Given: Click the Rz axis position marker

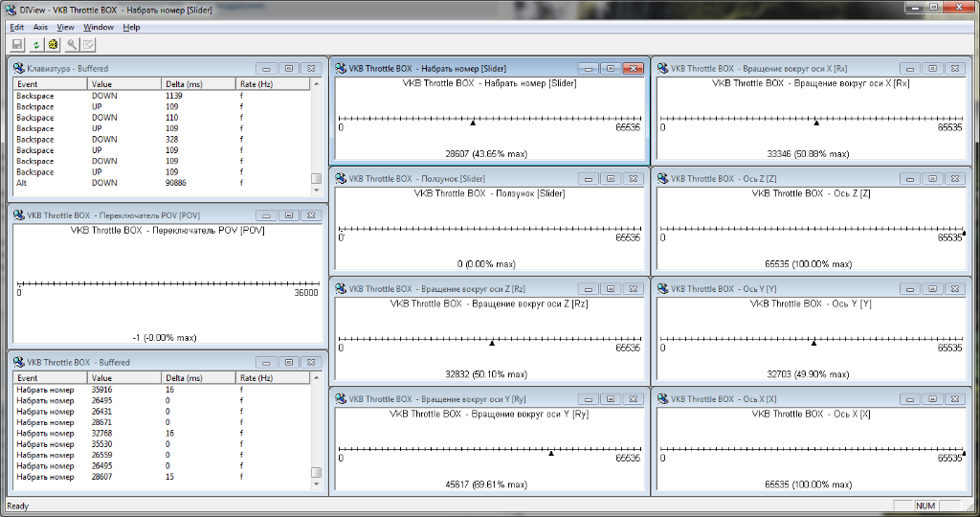Looking at the screenshot, I should [x=492, y=343].
